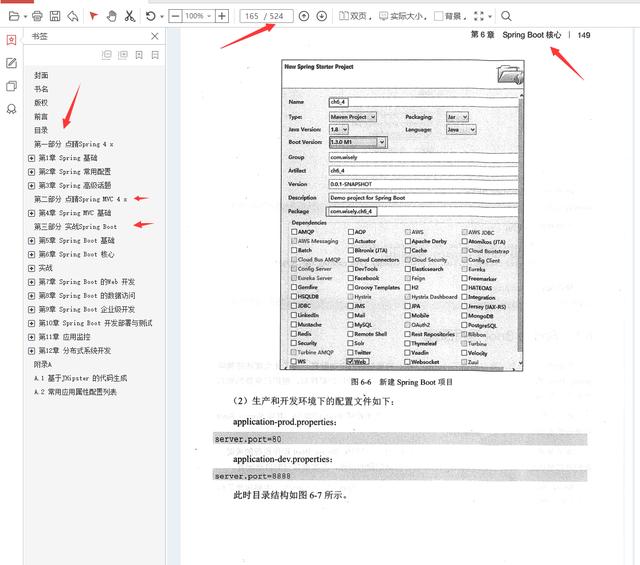Open the rotate options dropdown arrow

162,17
